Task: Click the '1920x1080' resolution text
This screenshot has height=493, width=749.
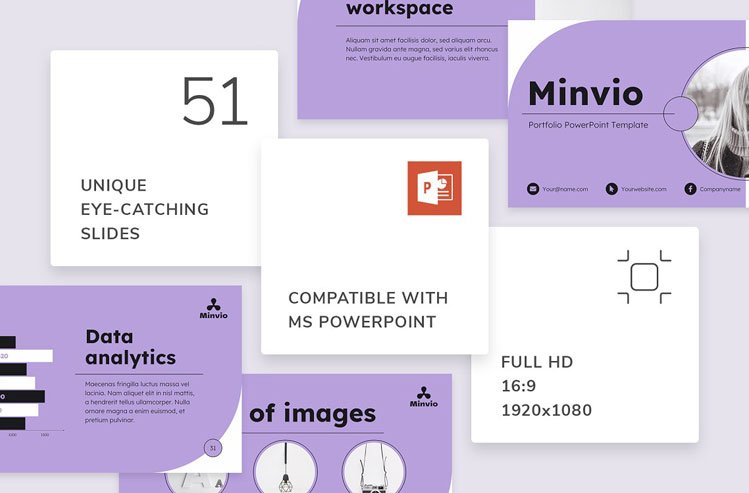Action: 546,410
